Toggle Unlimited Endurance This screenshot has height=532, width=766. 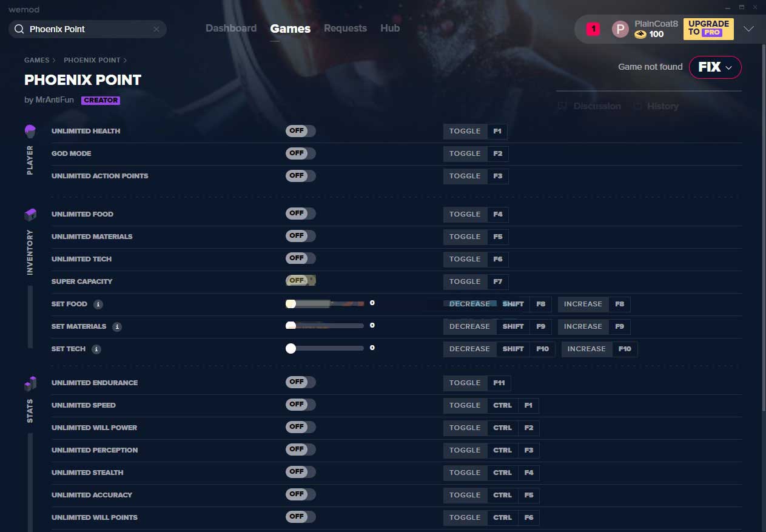coord(300,382)
